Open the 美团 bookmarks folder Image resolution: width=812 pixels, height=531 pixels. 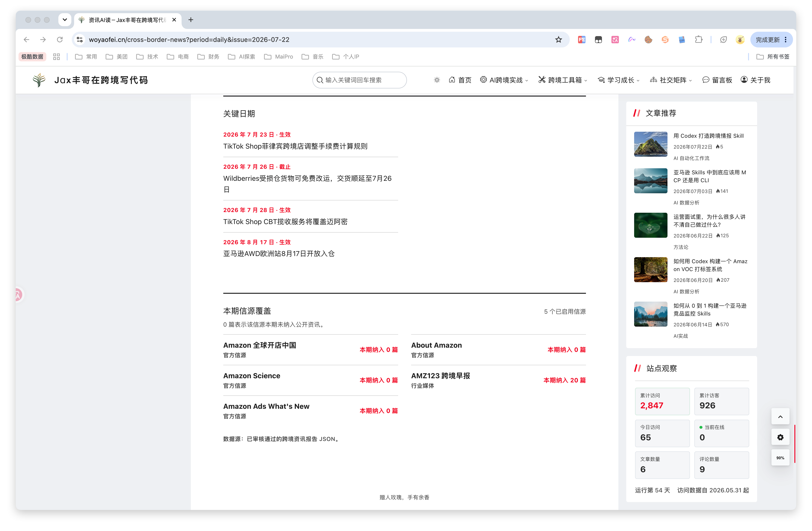(x=117, y=57)
